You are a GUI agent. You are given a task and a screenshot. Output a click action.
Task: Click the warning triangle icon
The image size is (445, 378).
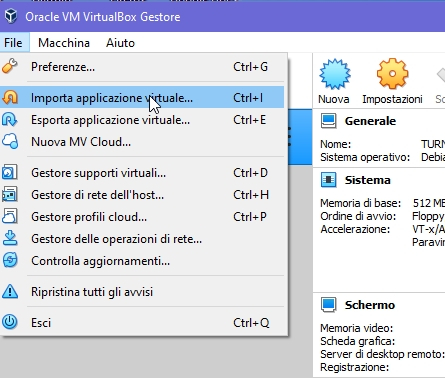(x=10, y=291)
